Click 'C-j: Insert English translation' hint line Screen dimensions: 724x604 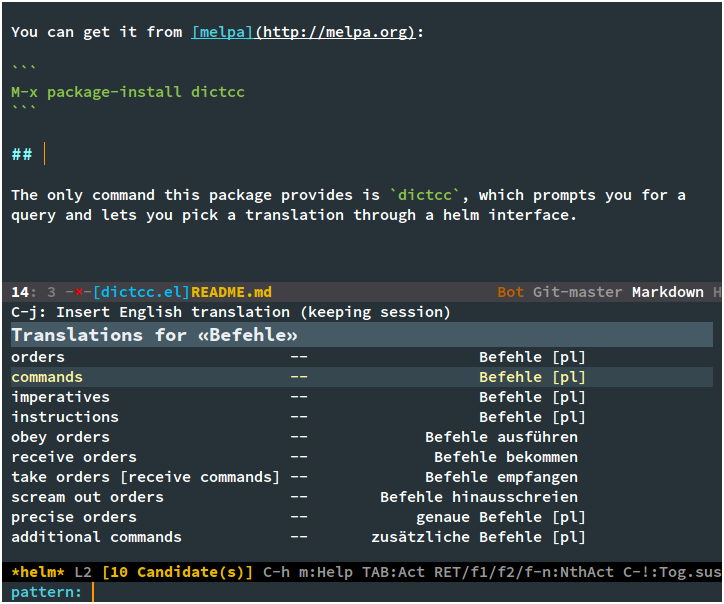tap(230, 312)
